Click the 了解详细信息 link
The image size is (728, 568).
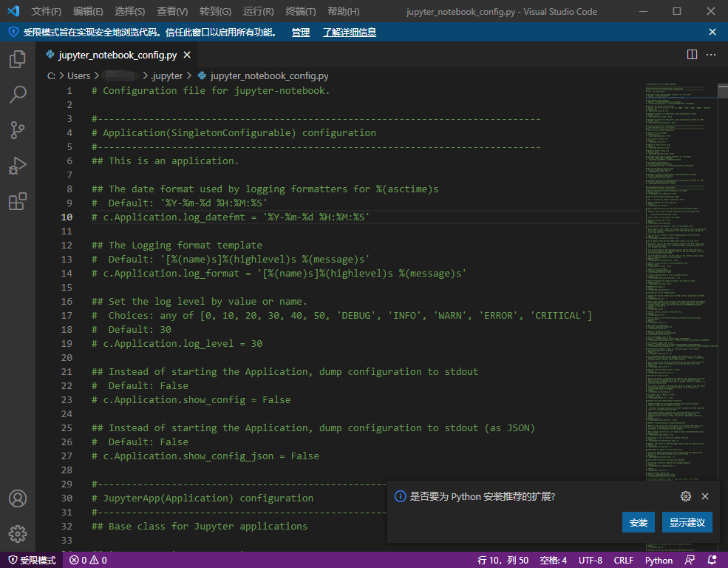click(350, 32)
